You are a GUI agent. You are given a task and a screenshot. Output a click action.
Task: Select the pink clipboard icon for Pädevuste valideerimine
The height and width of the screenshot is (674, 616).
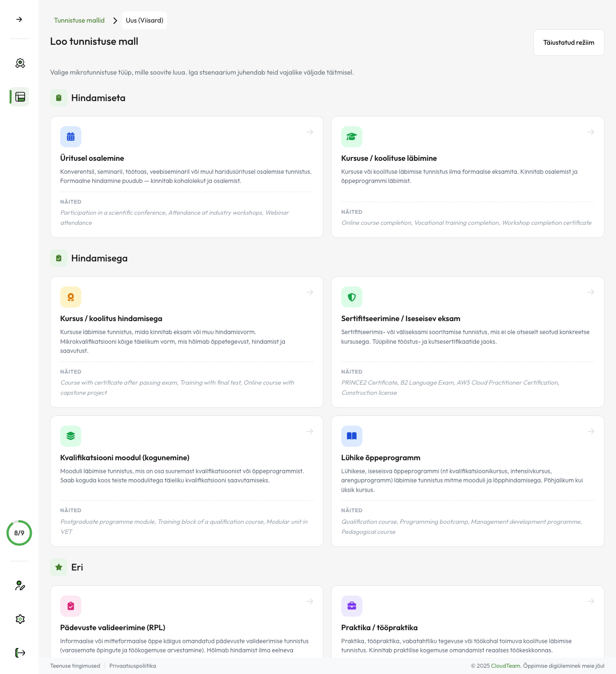(x=71, y=606)
